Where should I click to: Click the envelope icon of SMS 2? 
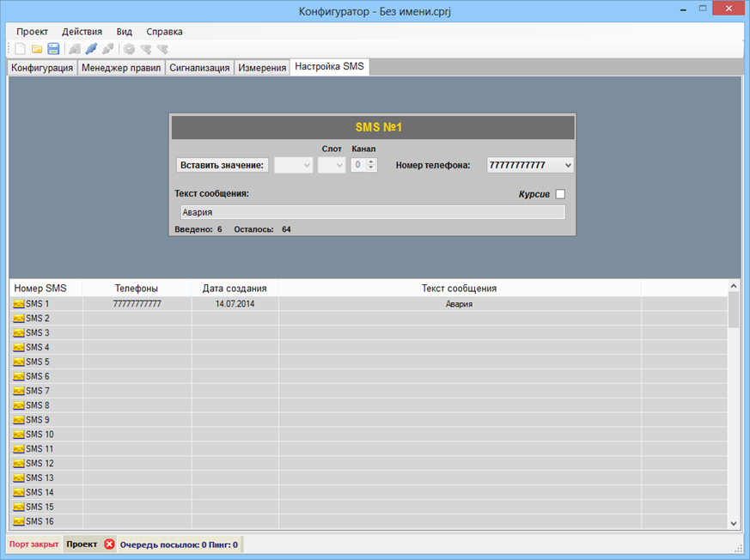(x=19, y=319)
